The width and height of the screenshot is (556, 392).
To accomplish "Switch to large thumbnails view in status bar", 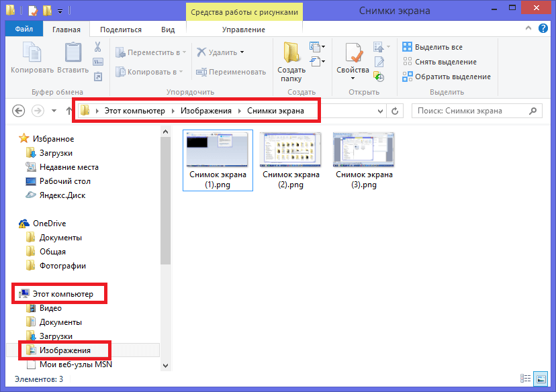I will point(541,380).
